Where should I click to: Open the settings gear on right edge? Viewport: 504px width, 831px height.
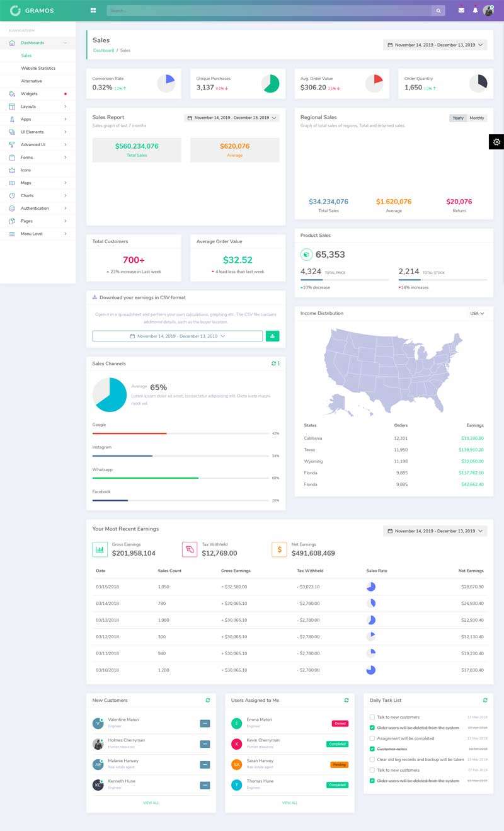tap(496, 142)
